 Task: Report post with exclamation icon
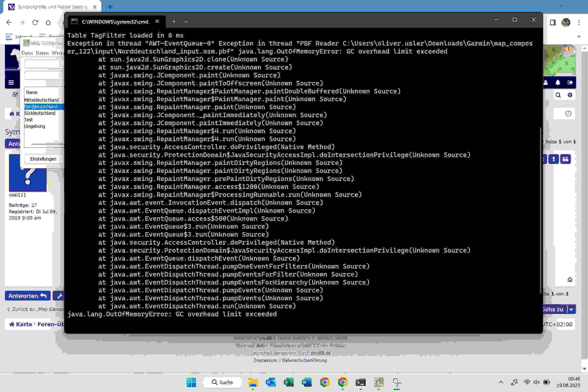pyautogui.click(x=553, y=159)
